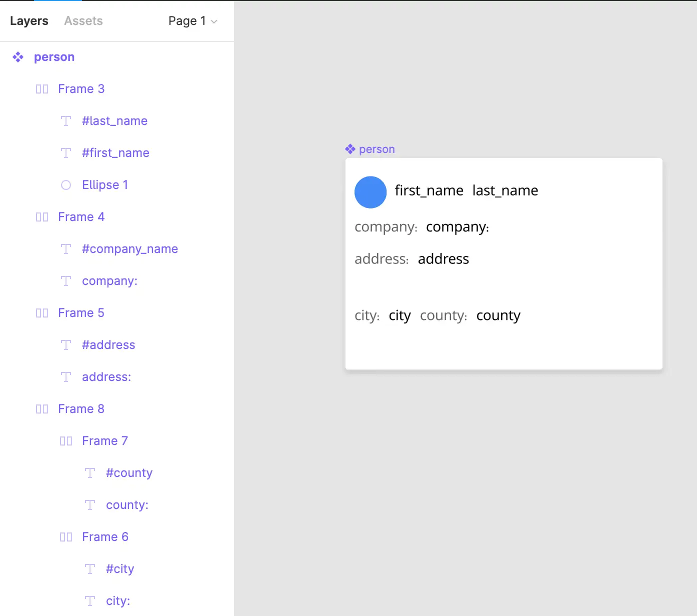Screen dimensions: 697x616
Task: Select the Frame 5 layer
Action: (x=81, y=313)
